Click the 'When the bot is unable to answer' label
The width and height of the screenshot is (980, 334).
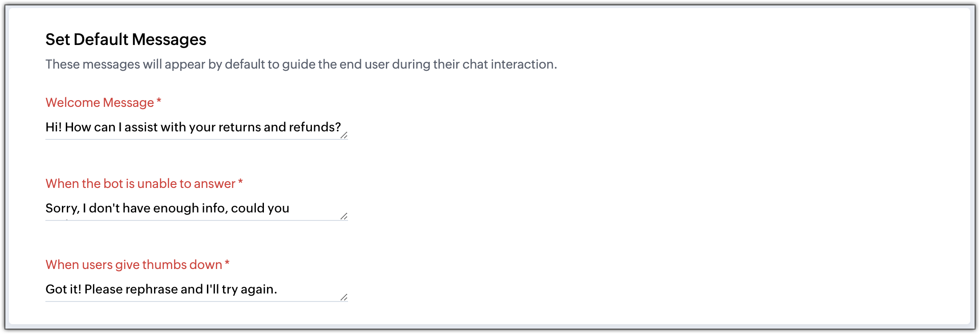(x=140, y=184)
